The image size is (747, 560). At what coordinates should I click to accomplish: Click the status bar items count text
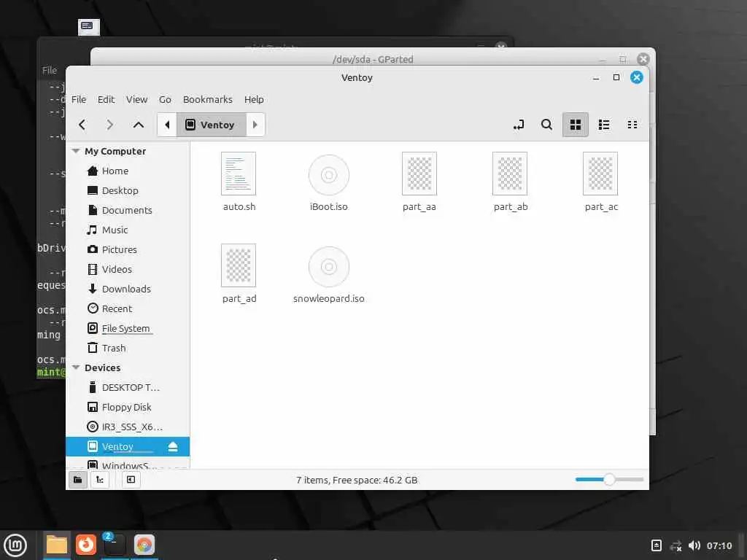pyautogui.click(x=357, y=480)
